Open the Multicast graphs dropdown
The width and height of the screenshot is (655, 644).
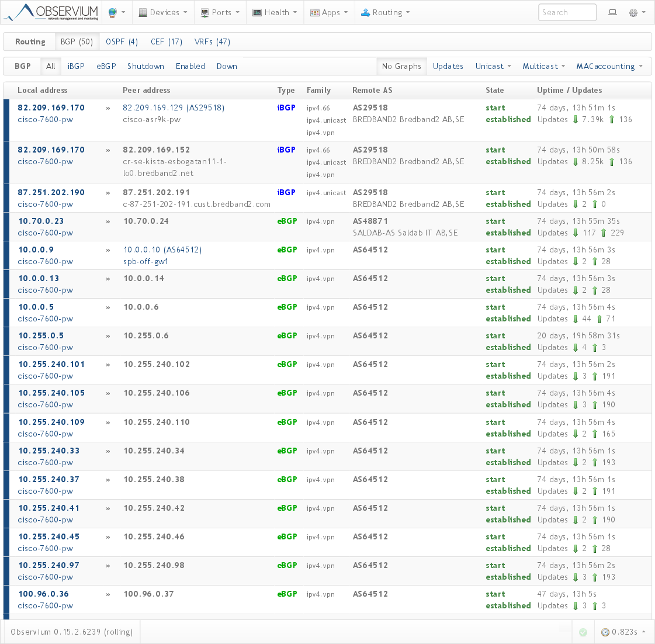click(543, 66)
